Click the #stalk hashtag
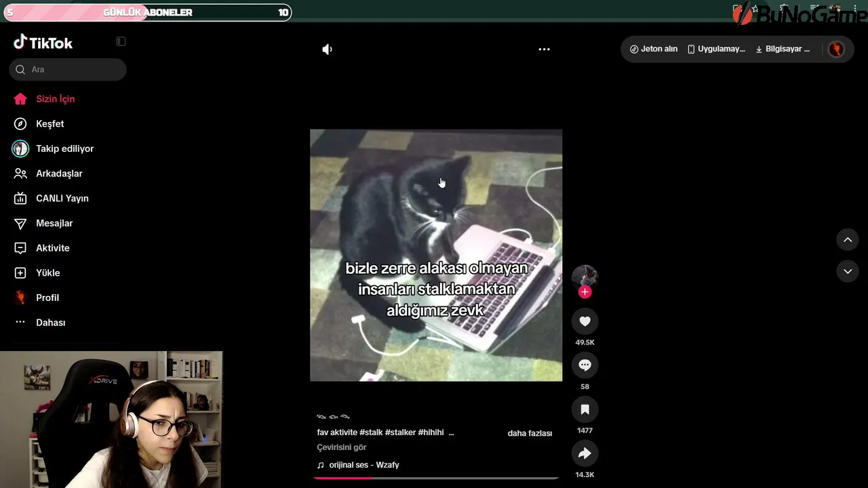The height and width of the screenshot is (488, 868). (371, 432)
